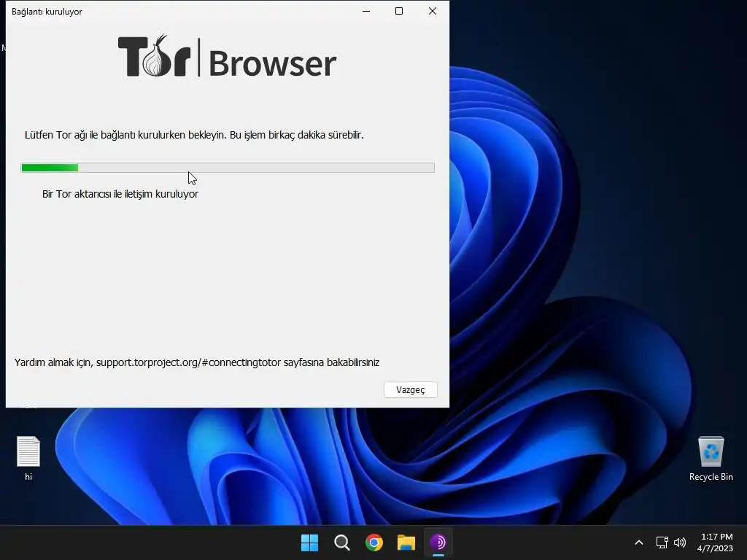This screenshot has height=560, width=747.
Task: Open the support.torproject.org help link text
Action: [x=188, y=362]
